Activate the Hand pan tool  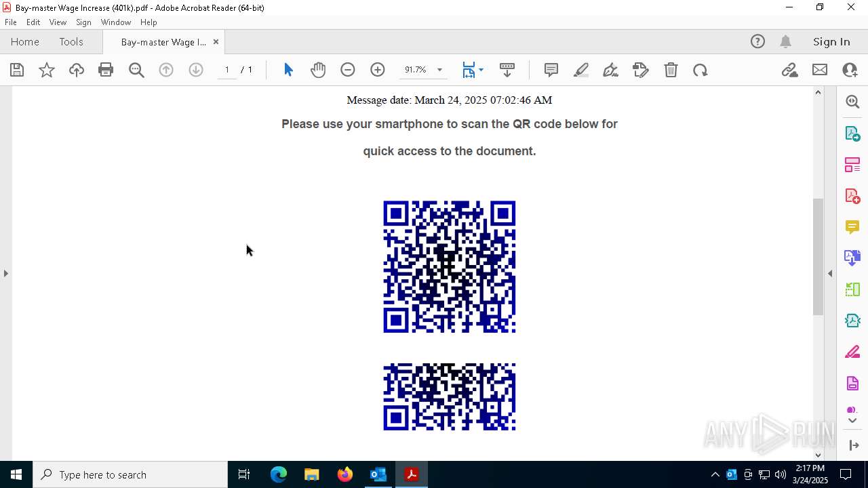tap(318, 70)
